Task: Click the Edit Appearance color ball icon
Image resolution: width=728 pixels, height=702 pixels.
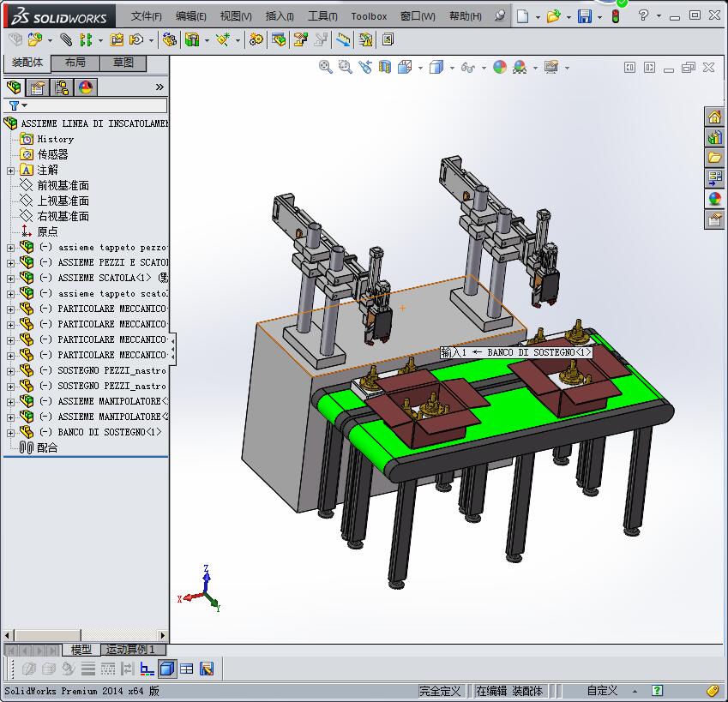Action: 500,68
